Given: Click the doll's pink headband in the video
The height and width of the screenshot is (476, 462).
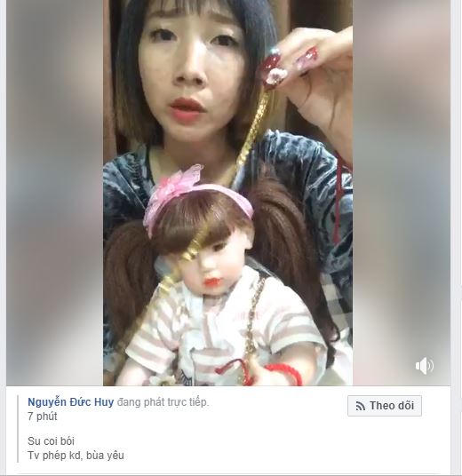Looking at the screenshot, I should (x=197, y=197).
